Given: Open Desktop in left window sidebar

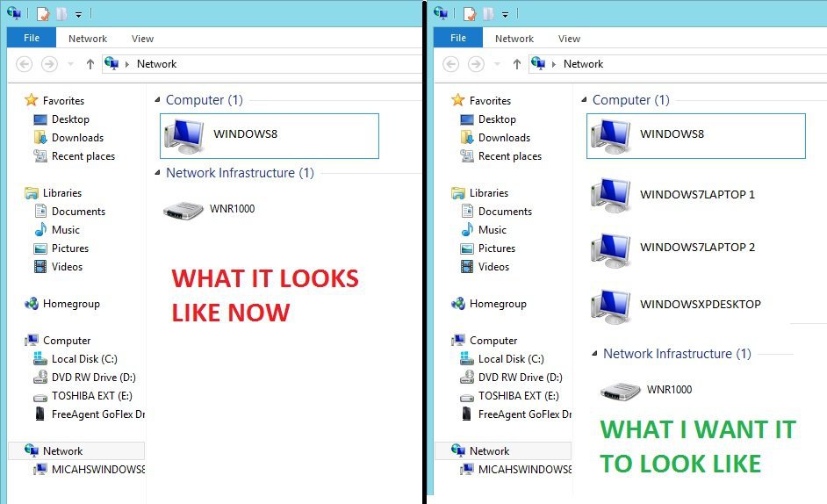Looking at the screenshot, I should click(x=61, y=119).
